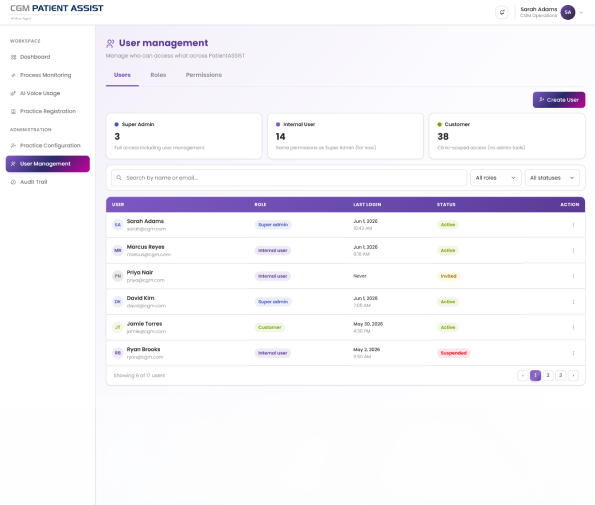Open Practice Configuration settings
This screenshot has width=595, height=505.
47,145
